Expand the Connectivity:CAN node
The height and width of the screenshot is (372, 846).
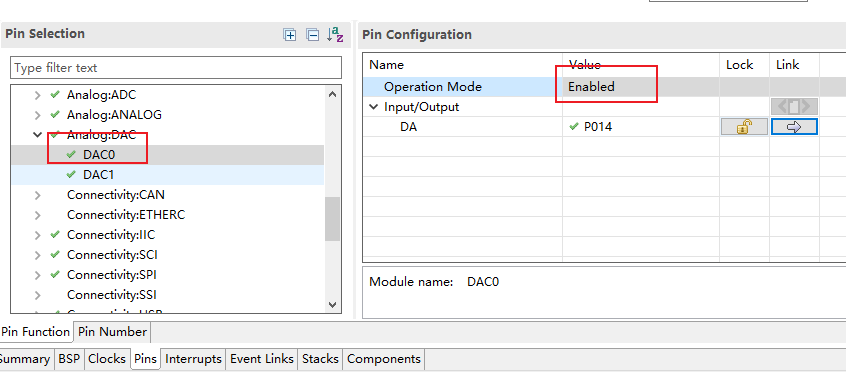tap(37, 195)
